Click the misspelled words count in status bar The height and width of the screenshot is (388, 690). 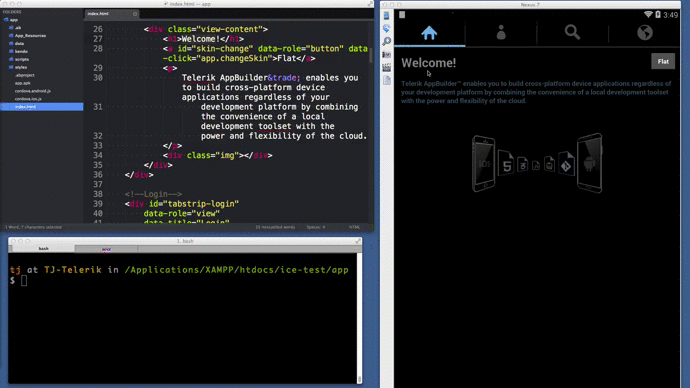tap(275, 227)
